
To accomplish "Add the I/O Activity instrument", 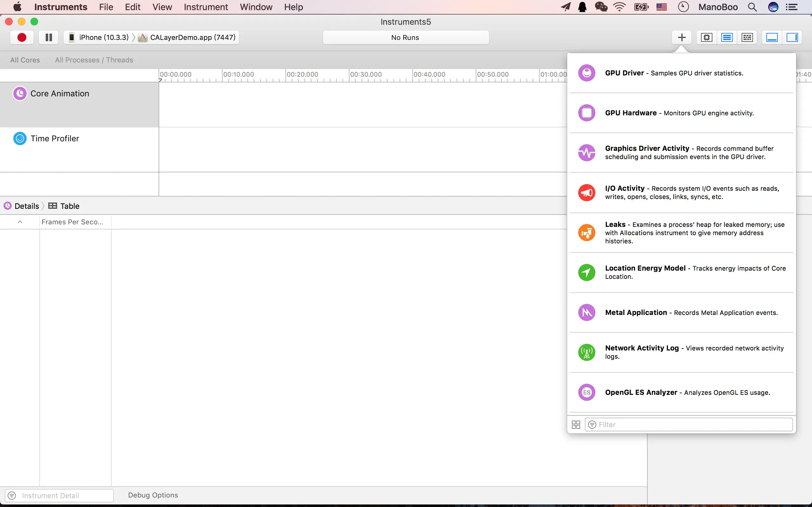I will coord(625,189).
